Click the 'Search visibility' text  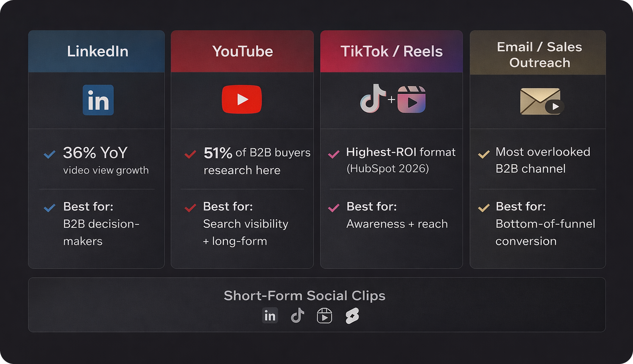pyautogui.click(x=246, y=224)
